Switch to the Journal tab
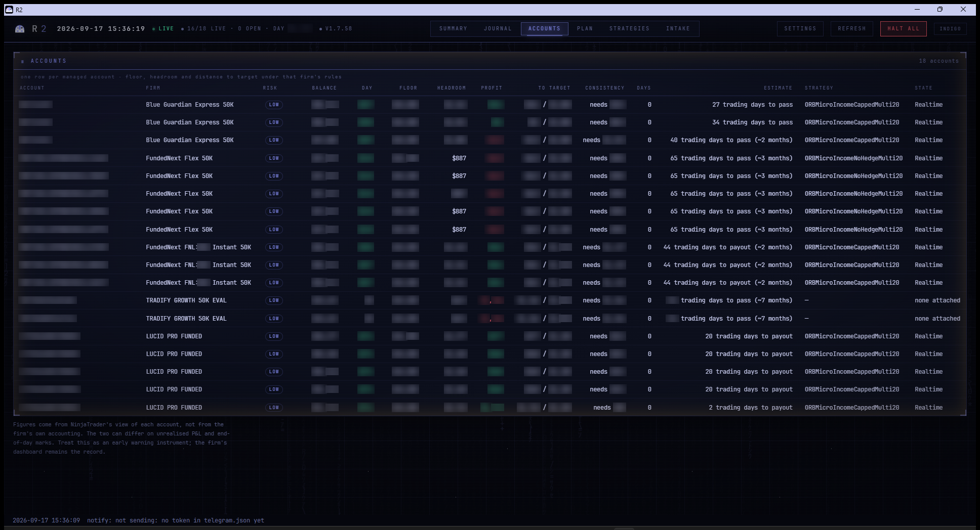The image size is (980, 530). tap(498, 29)
